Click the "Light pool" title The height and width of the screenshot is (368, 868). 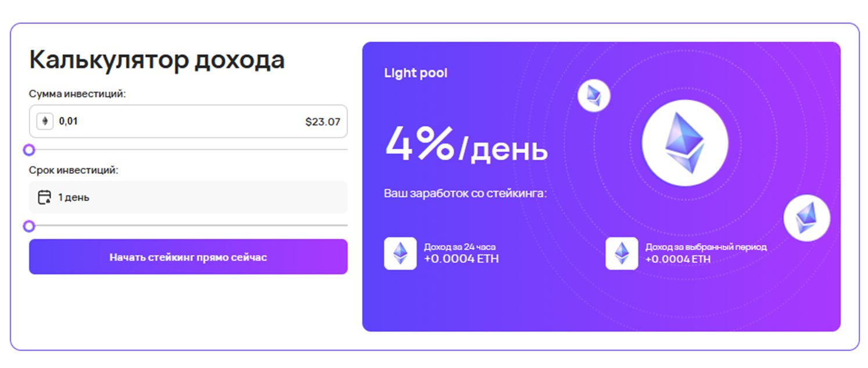pos(416,73)
